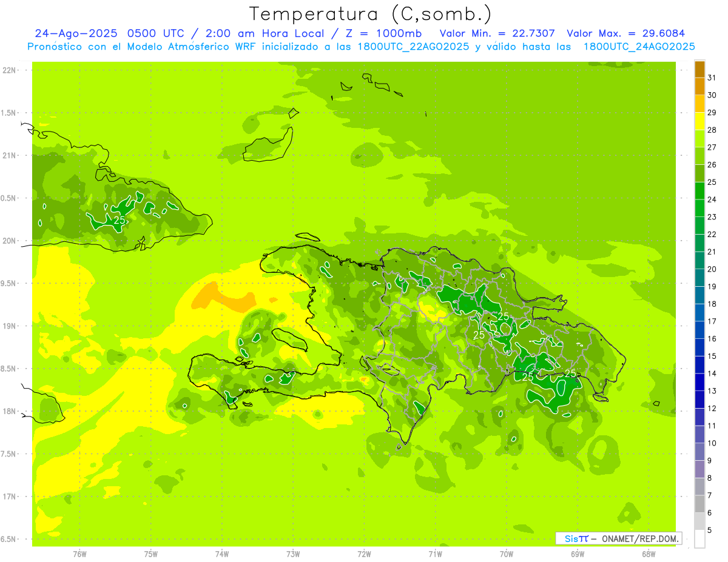Click the '5' label on the color bar
The height and width of the screenshot is (562, 728).
(x=710, y=530)
